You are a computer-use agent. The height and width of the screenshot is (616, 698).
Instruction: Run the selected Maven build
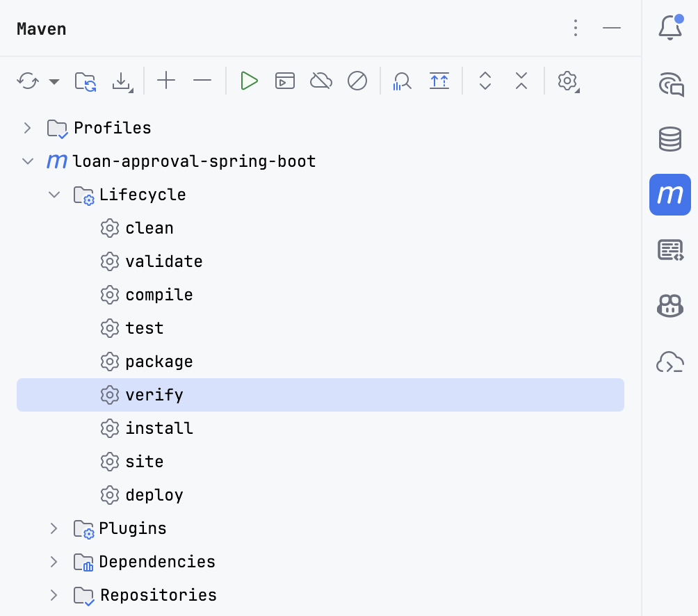pyautogui.click(x=249, y=81)
